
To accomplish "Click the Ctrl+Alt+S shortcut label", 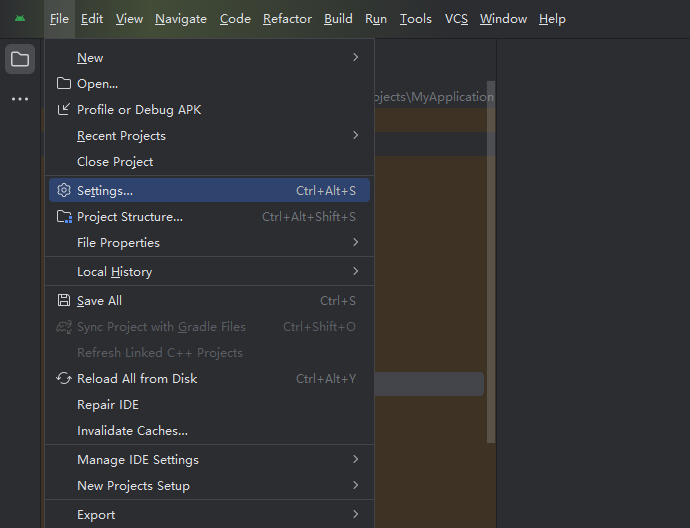I will point(326,191).
